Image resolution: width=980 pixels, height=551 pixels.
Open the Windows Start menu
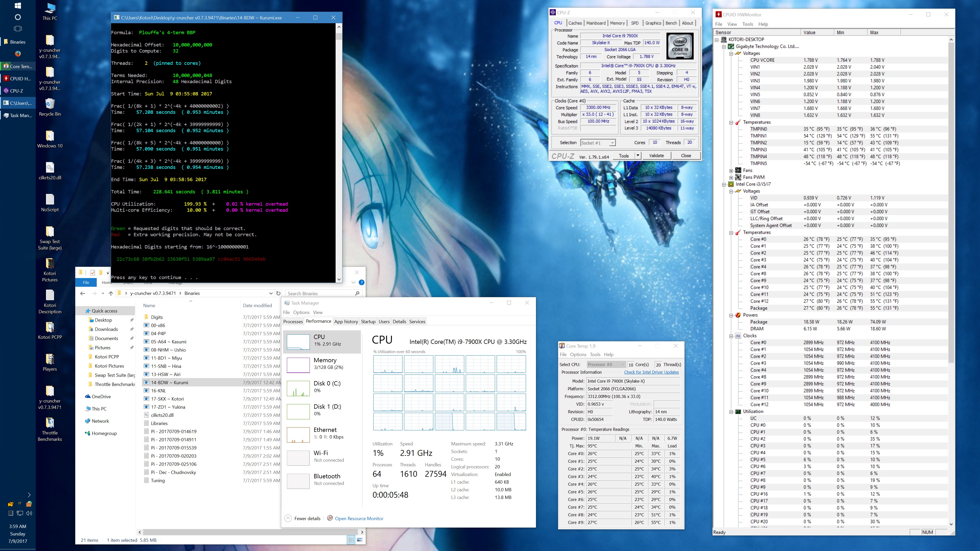pos(18,6)
